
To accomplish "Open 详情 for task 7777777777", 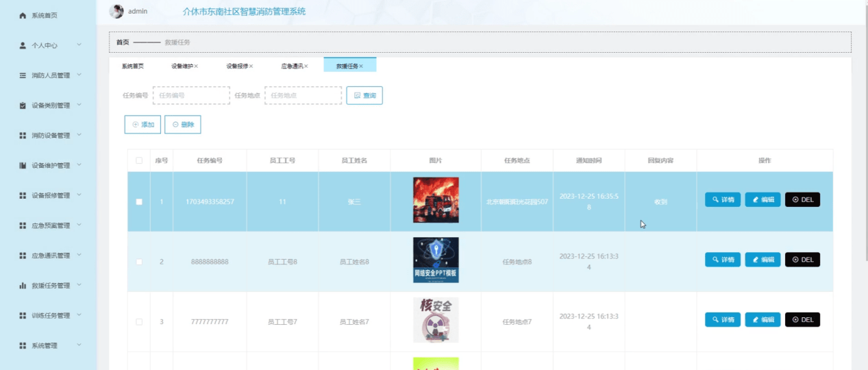I will point(723,319).
